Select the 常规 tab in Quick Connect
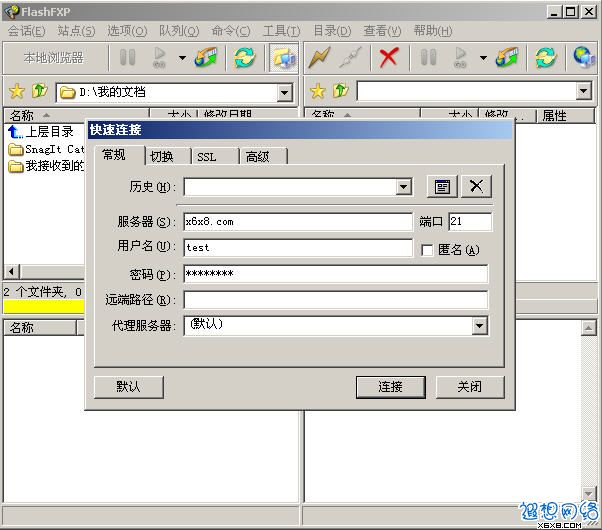The image size is (602, 530). coord(119,155)
